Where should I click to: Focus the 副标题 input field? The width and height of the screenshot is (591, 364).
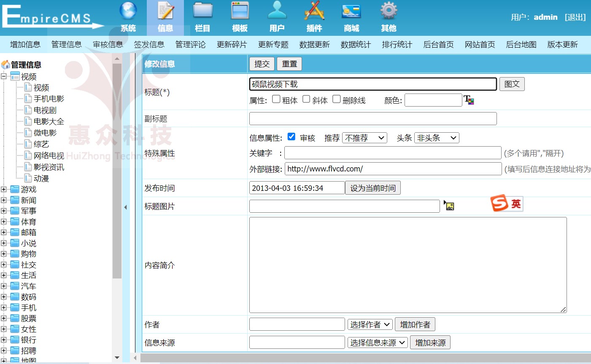pyautogui.click(x=373, y=118)
